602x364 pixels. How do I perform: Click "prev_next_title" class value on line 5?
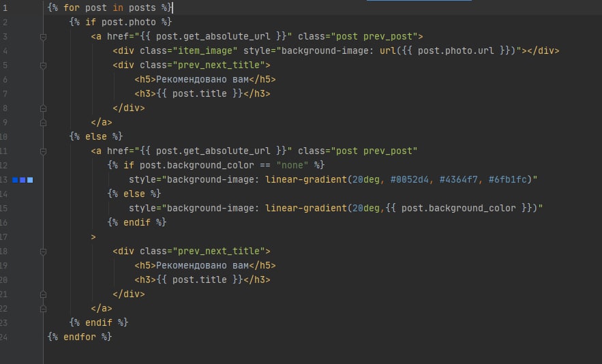218,65
